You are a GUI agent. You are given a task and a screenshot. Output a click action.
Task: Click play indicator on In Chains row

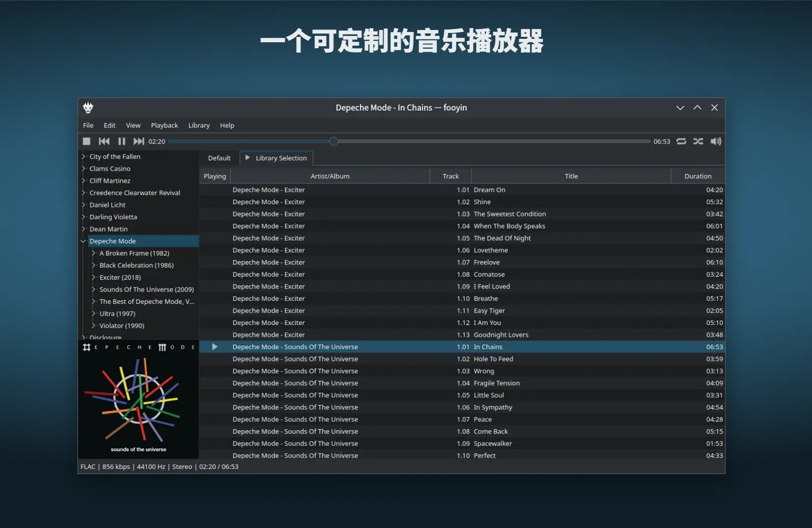tap(214, 347)
